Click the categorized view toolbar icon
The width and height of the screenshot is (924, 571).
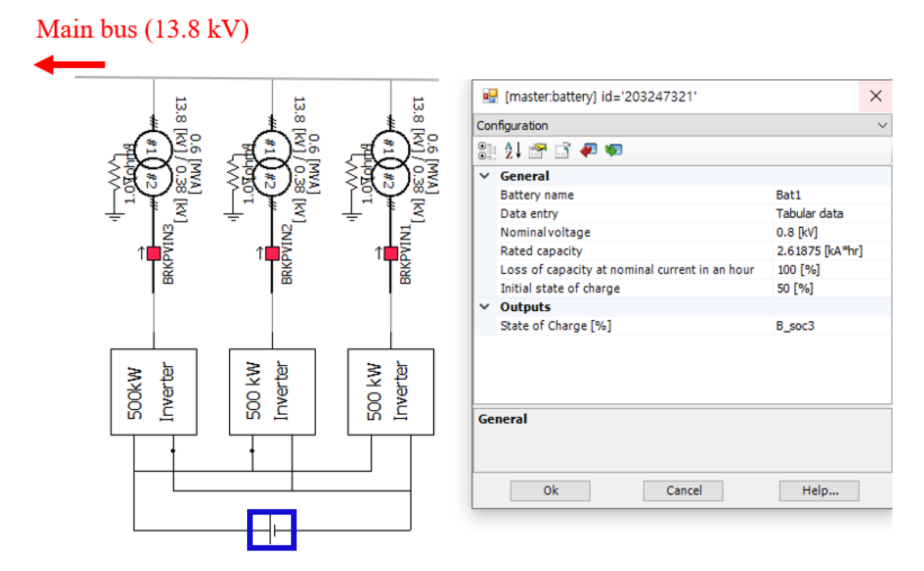pyautogui.click(x=487, y=151)
